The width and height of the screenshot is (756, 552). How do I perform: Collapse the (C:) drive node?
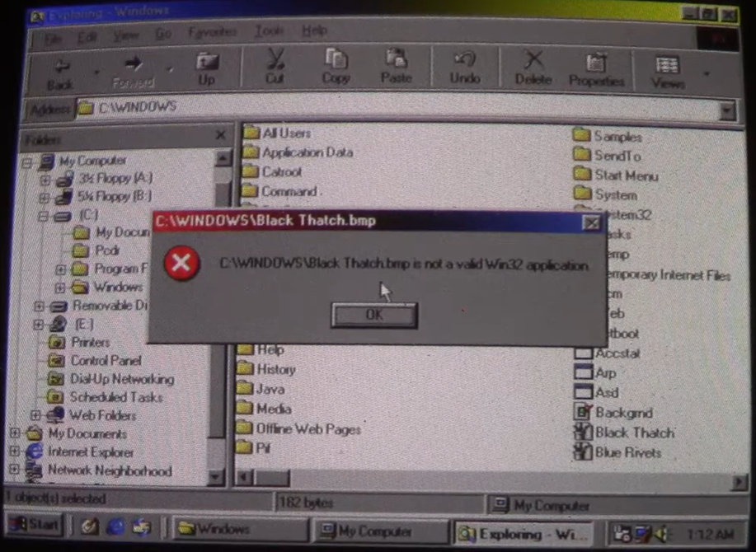coord(43,216)
